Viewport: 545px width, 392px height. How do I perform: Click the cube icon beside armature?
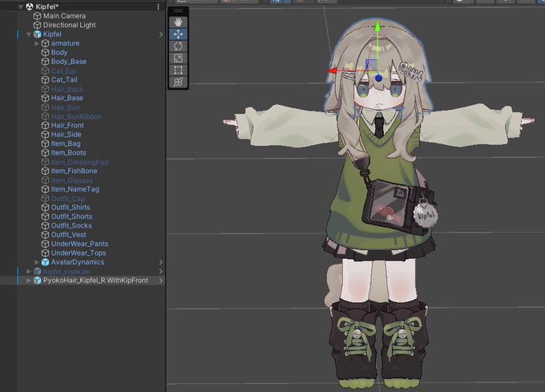tap(45, 43)
